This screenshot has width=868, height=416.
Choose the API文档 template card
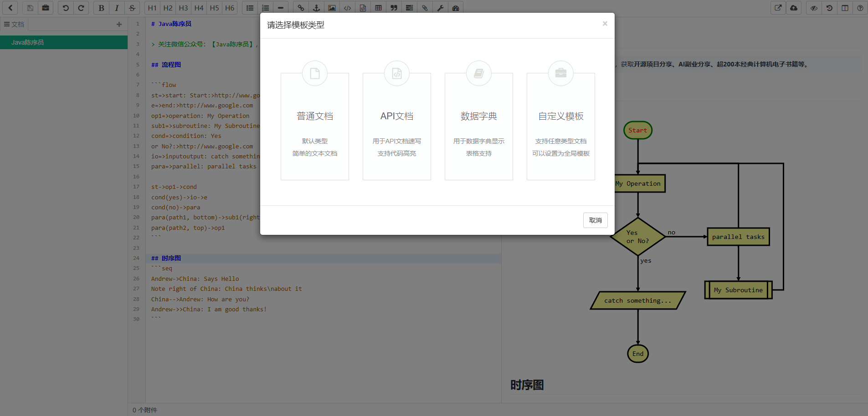pos(397,126)
